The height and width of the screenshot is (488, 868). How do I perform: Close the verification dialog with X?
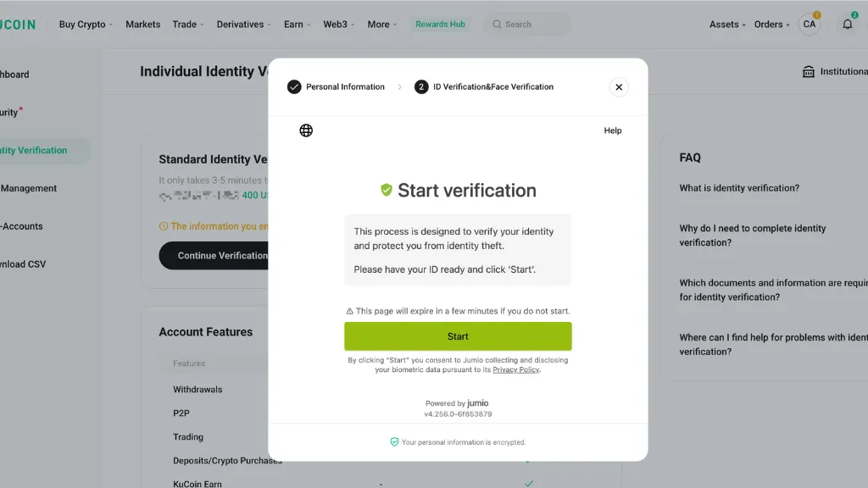(619, 87)
